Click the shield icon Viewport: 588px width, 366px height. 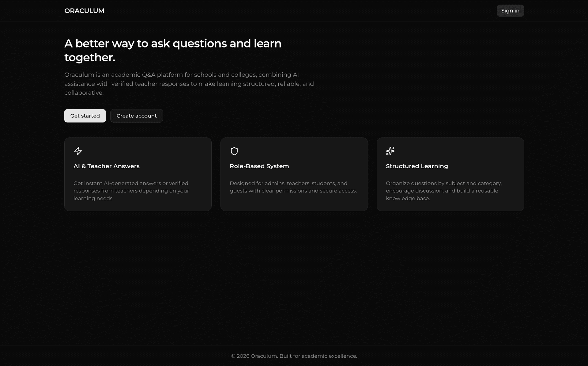(234, 151)
